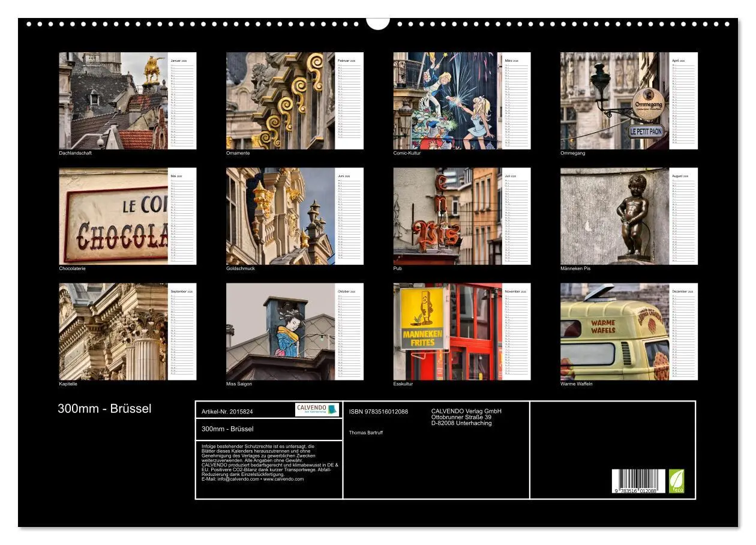The width and height of the screenshot is (756, 545).
Task: Click the Miss Saigon chimney photo
Action: point(280,331)
